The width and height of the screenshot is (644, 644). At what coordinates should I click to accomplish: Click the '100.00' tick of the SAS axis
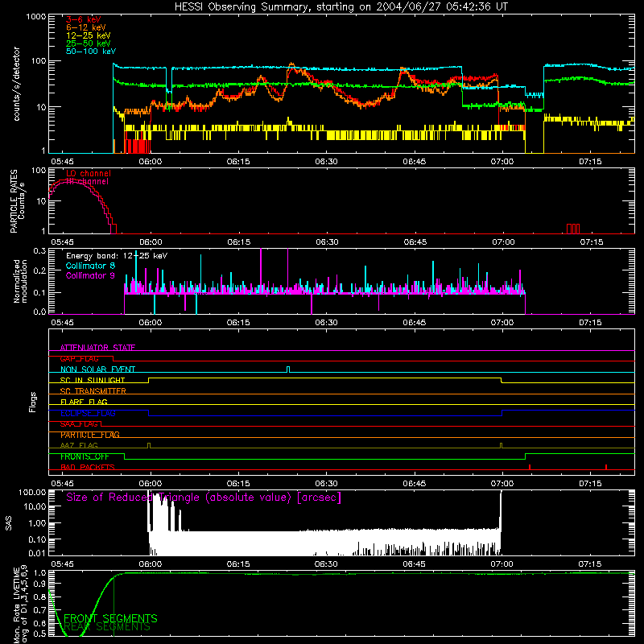(x=32, y=492)
